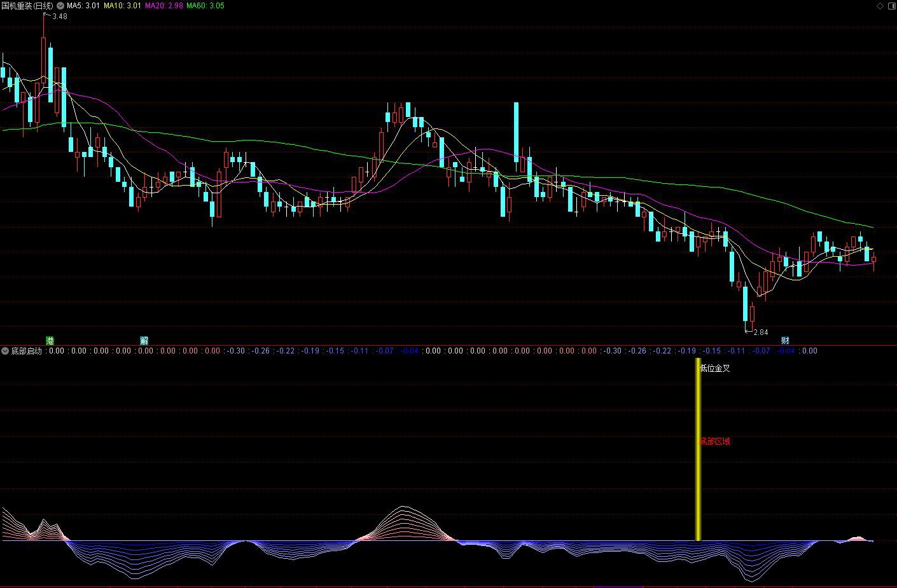
Task: Click the green 港 event marker
Action: 50,341
